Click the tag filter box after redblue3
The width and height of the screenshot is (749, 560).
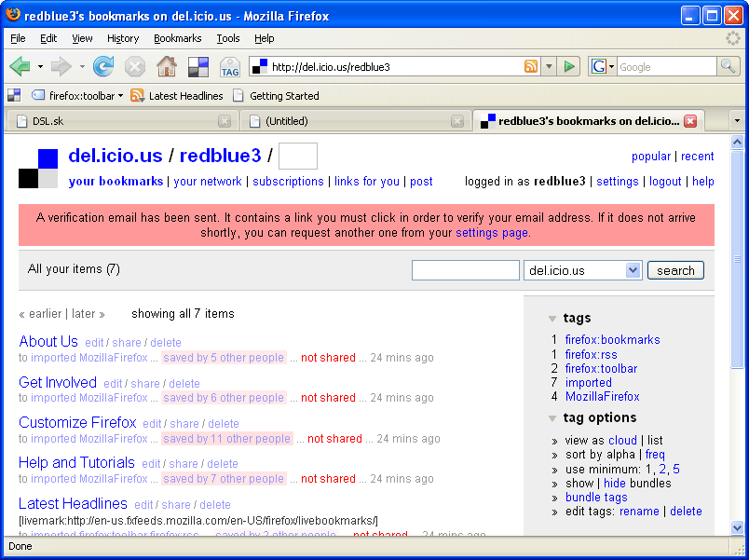[297, 156]
